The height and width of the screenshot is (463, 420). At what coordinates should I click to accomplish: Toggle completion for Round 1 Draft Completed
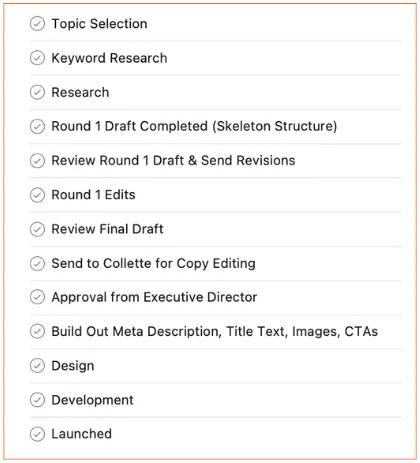pos(37,126)
